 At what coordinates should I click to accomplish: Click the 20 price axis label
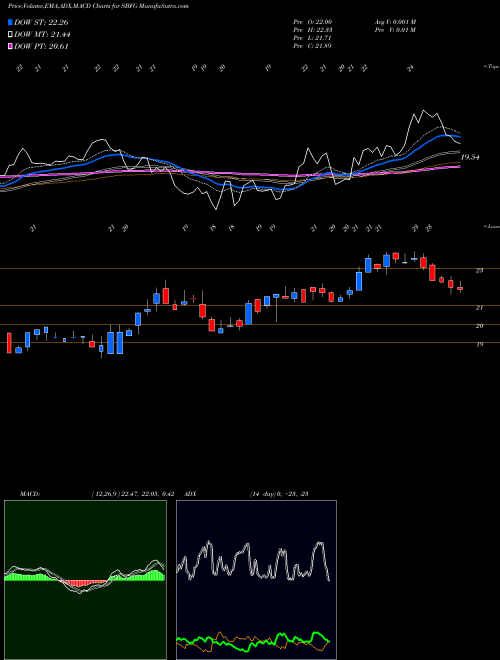tap(479, 326)
